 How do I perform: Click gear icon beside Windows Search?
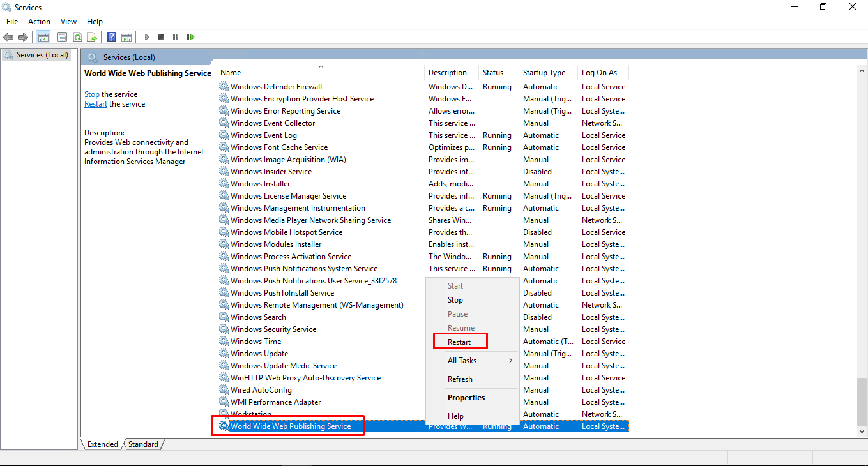click(x=224, y=317)
